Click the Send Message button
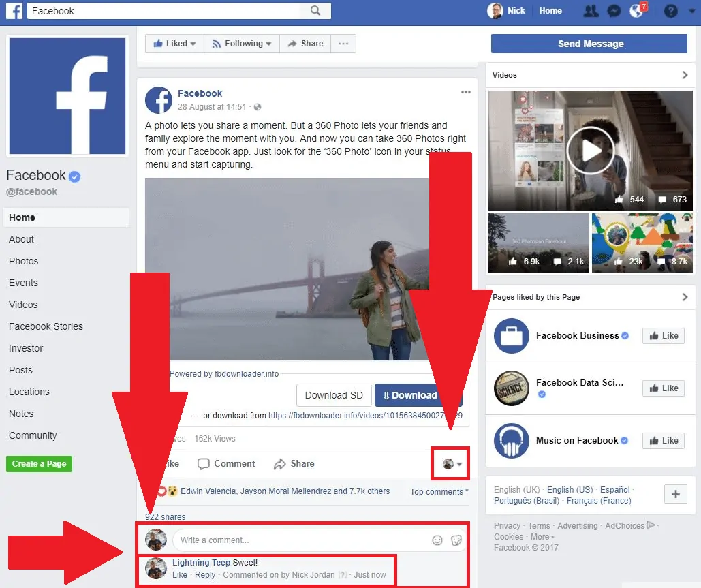Screen dimensions: 701x588 (589, 43)
